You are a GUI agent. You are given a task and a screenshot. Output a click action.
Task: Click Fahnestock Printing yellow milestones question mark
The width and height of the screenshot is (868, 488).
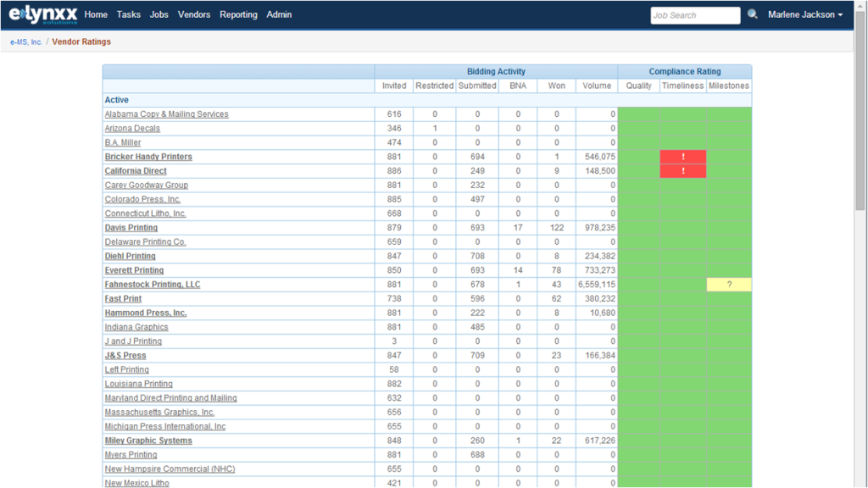point(729,285)
